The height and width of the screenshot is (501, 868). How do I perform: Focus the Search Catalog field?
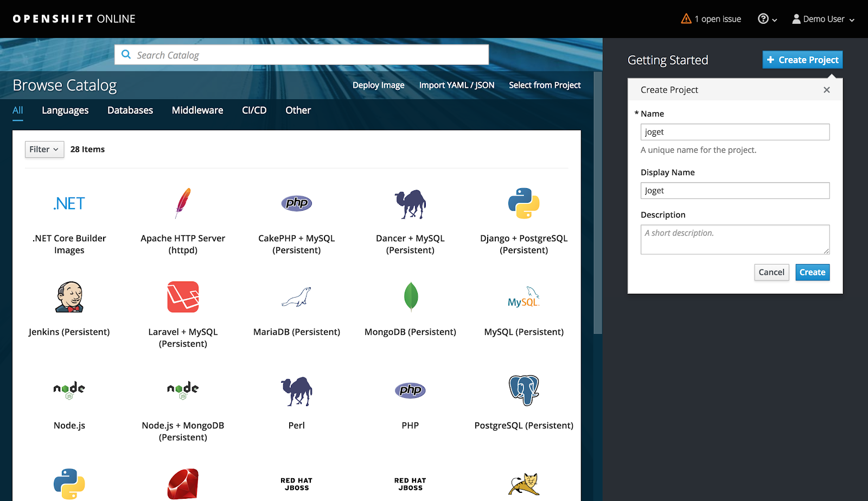pos(302,55)
